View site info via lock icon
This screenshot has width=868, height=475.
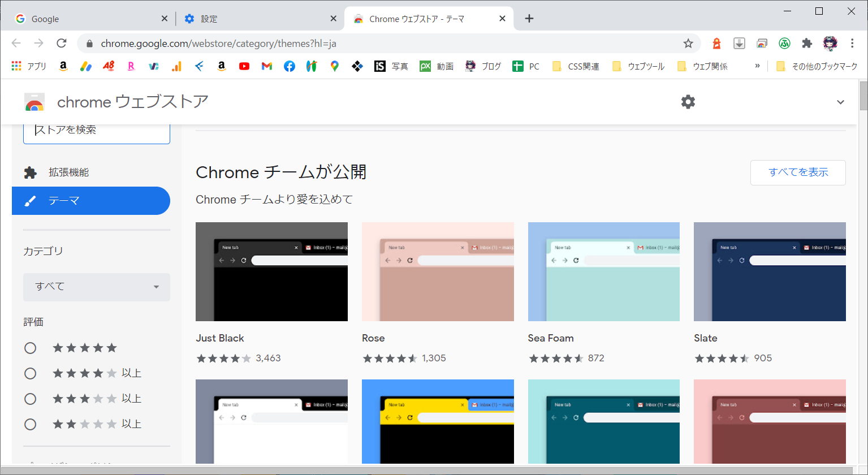[x=89, y=44]
